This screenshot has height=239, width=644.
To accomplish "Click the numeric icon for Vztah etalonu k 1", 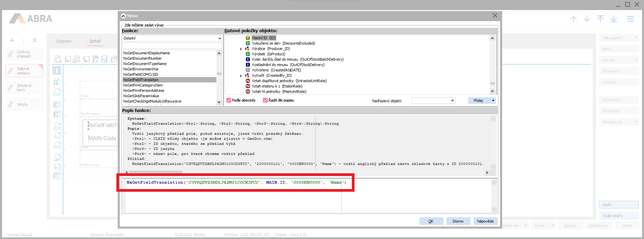I will click(248, 86).
